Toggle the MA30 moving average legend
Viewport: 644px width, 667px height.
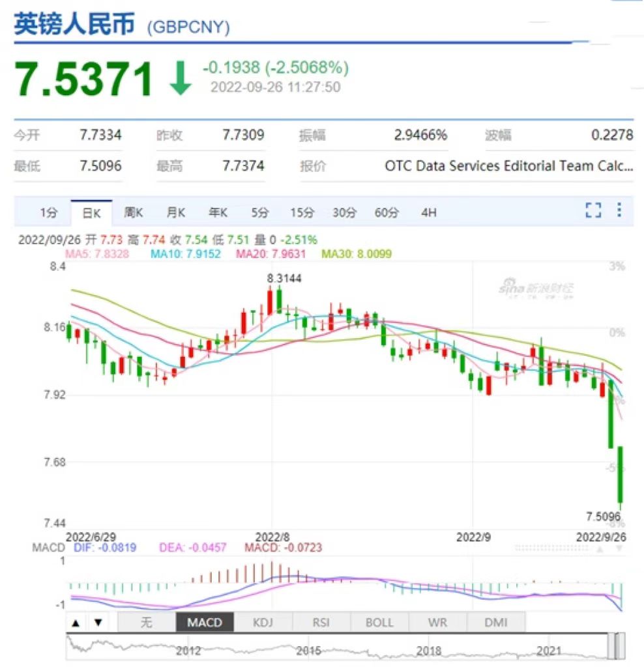point(357,253)
